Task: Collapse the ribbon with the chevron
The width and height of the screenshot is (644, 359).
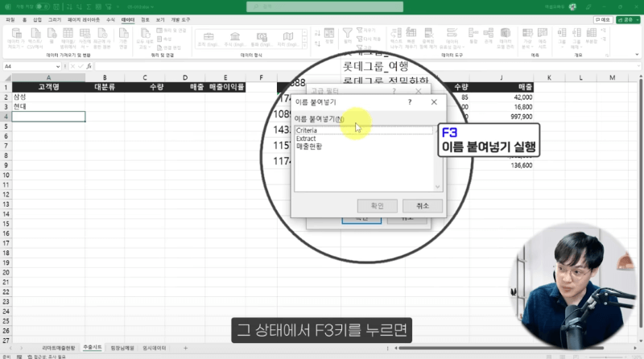Action: point(637,54)
